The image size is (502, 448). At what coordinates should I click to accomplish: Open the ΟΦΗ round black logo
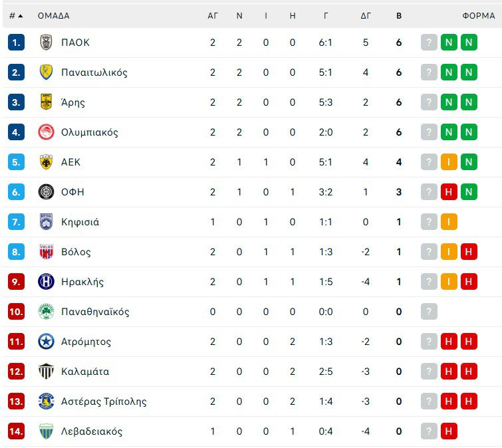tap(46, 192)
